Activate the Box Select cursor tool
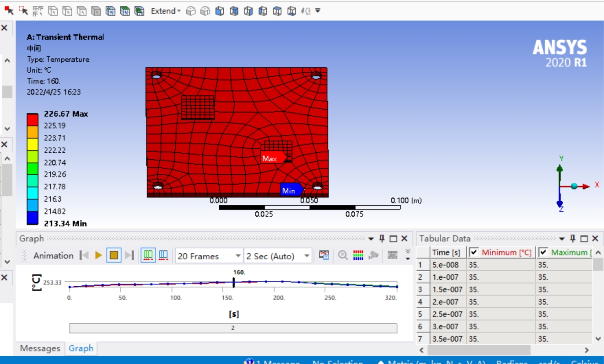 coord(24,11)
